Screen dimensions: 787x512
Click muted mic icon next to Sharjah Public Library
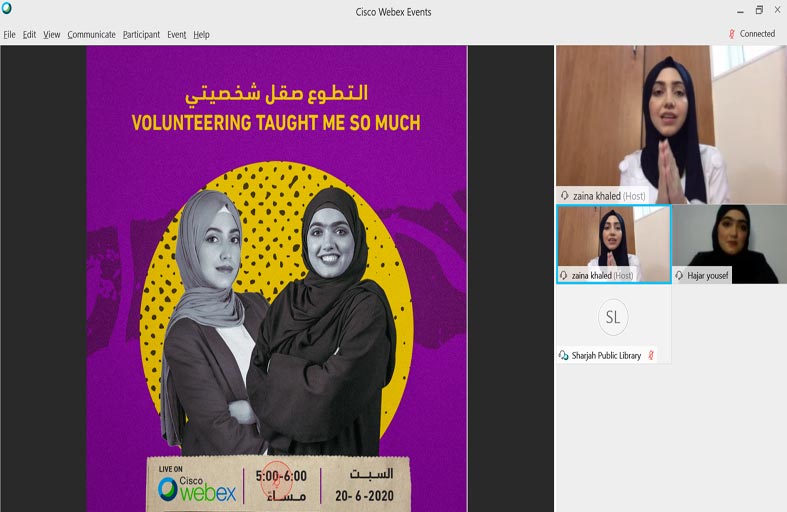[650, 355]
